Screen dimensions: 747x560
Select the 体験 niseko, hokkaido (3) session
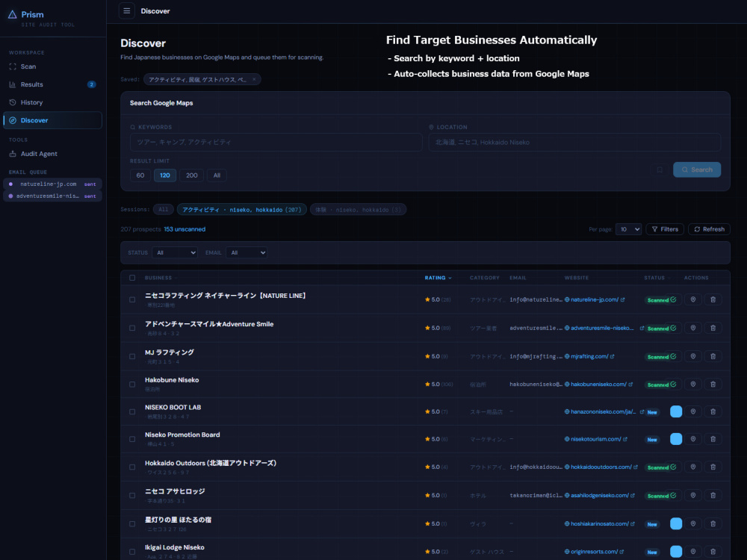[359, 210]
